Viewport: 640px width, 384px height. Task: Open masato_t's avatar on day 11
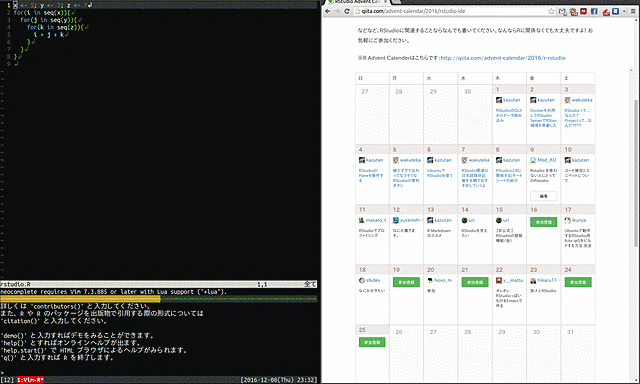[362, 220]
